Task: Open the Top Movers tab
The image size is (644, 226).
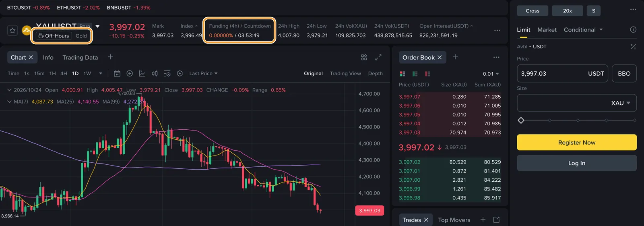Action: [x=454, y=220]
